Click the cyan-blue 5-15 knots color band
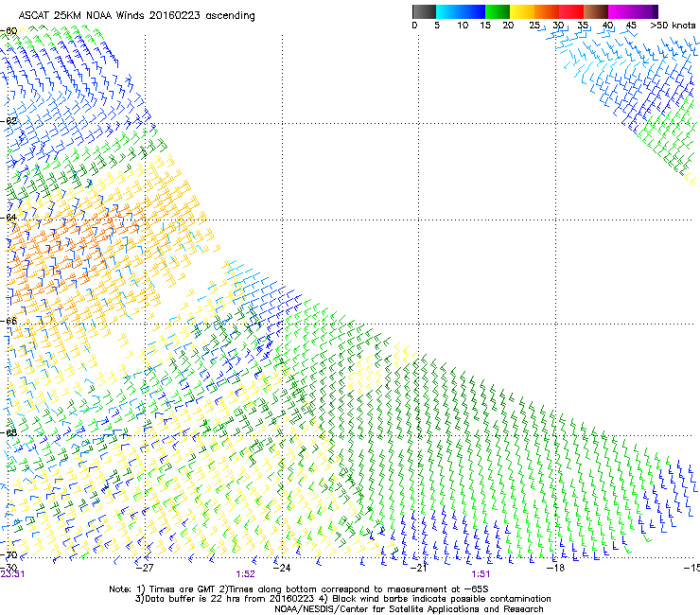Image resolution: width=700 pixels, height=615 pixels. [461, 11]
